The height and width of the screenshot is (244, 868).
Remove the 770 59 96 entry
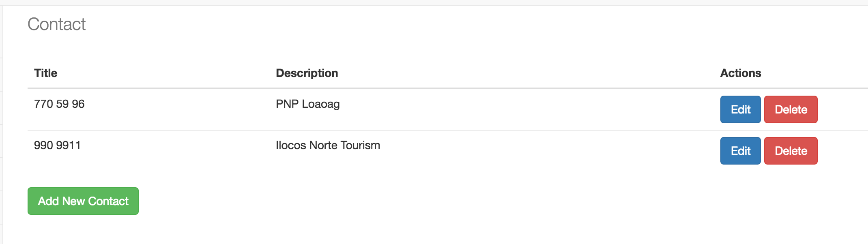791,109
